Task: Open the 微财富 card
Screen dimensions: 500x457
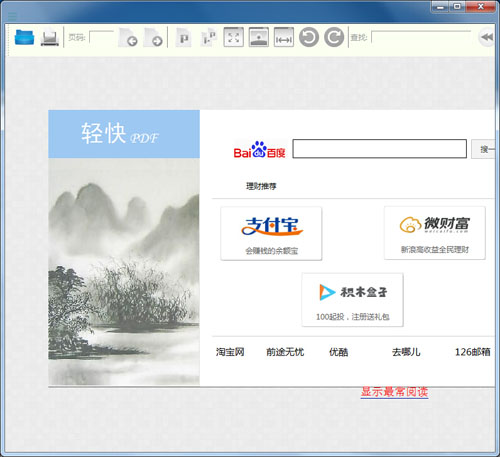Action: point(435,233)
